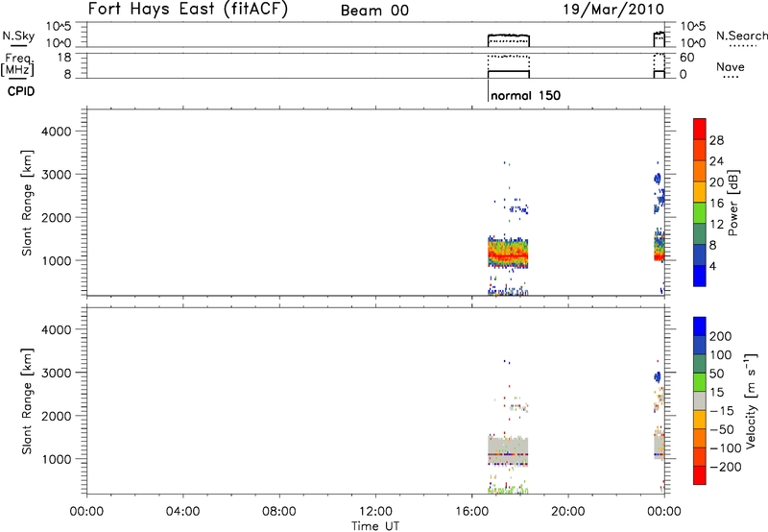Image resolution: width=768 pixels, height=532 pixels.
Task: Click the '4000' tick on power panel
Action: [57, 132]
